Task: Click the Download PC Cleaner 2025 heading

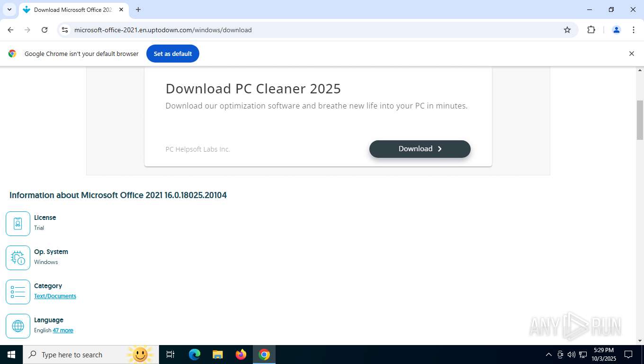Action: click(253, 89)
